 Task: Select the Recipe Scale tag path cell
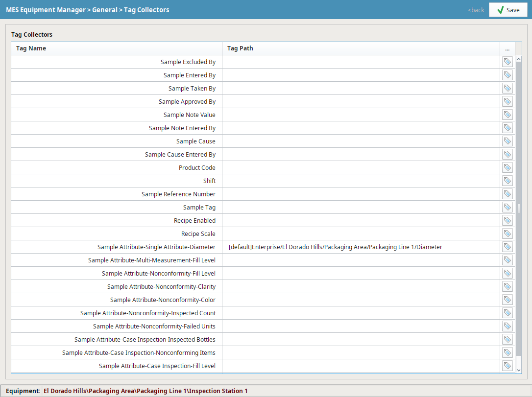(361, 234)
